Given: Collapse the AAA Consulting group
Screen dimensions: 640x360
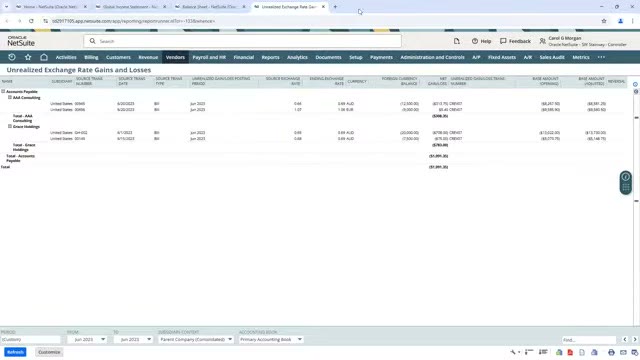Looking at the screenshot, I should (x=10, y=98).
